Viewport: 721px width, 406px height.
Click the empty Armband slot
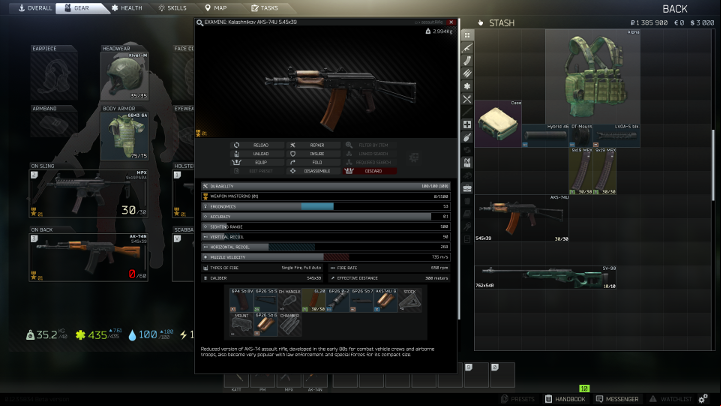53,124
